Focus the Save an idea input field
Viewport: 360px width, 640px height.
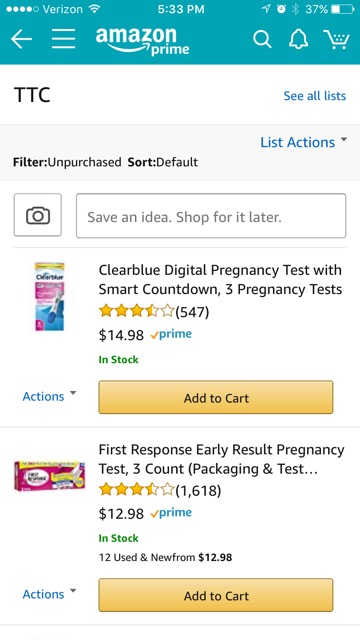click(x=211, y=216)
